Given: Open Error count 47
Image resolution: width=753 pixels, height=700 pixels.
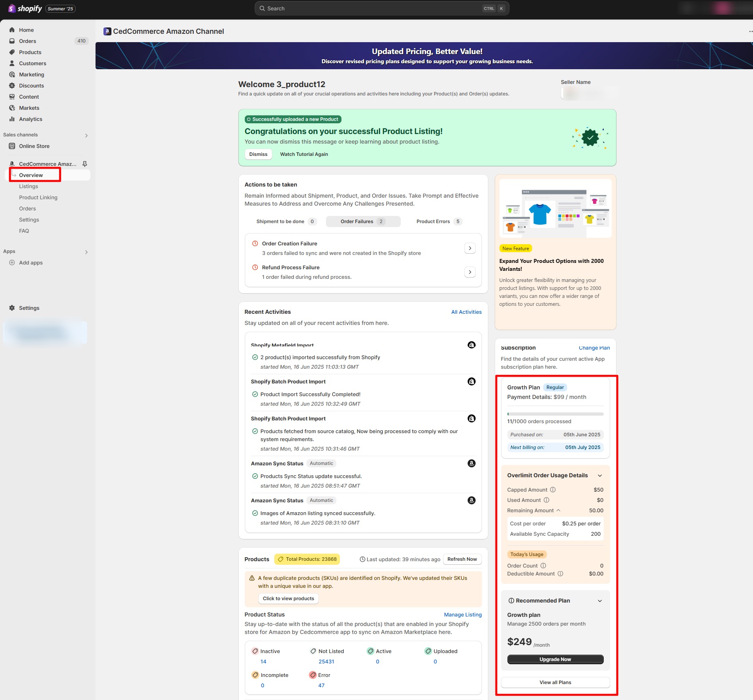Looking at the screenshot, I should click(321, 685).
